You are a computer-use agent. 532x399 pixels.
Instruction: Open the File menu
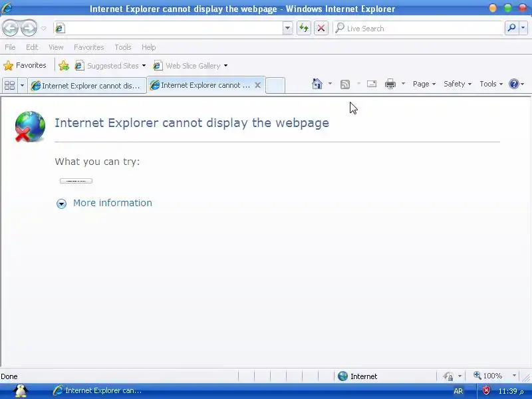[10, 47]
